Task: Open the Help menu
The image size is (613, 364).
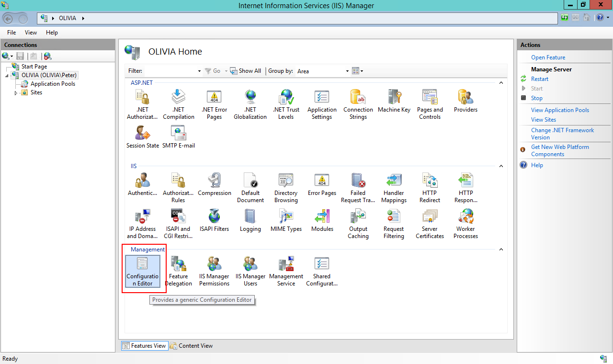Action: pos(52,33)
